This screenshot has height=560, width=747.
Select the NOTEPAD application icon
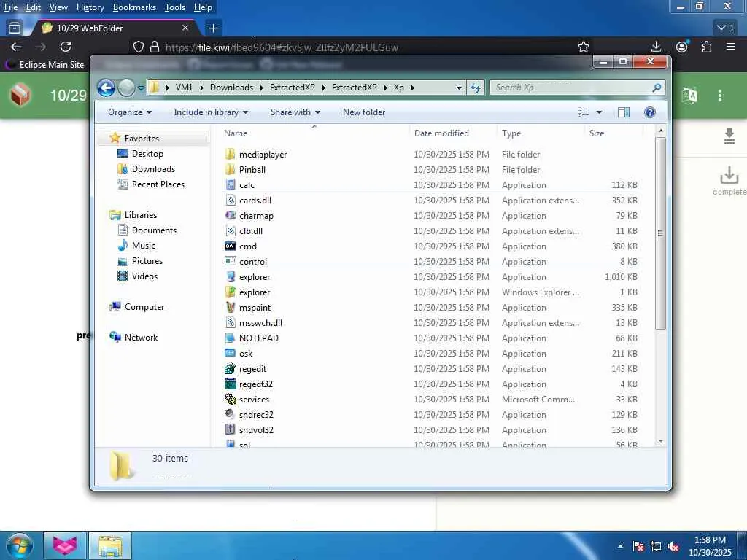pos(231,338)
